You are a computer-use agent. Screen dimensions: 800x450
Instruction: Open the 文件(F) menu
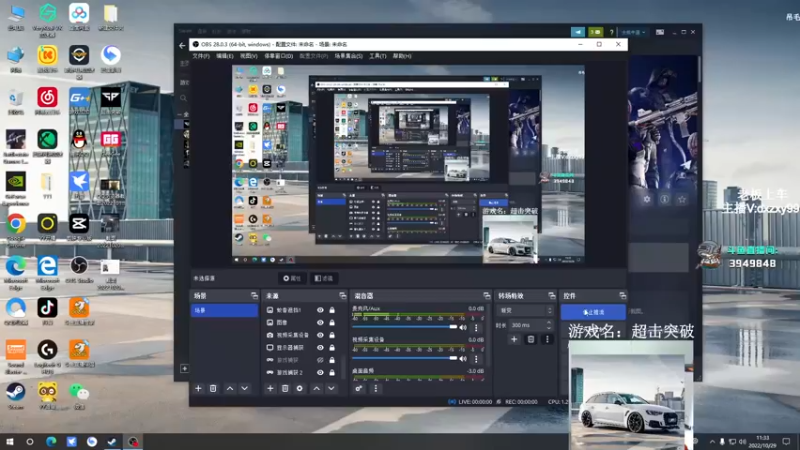pyautogui.click(x=201, y=56)
